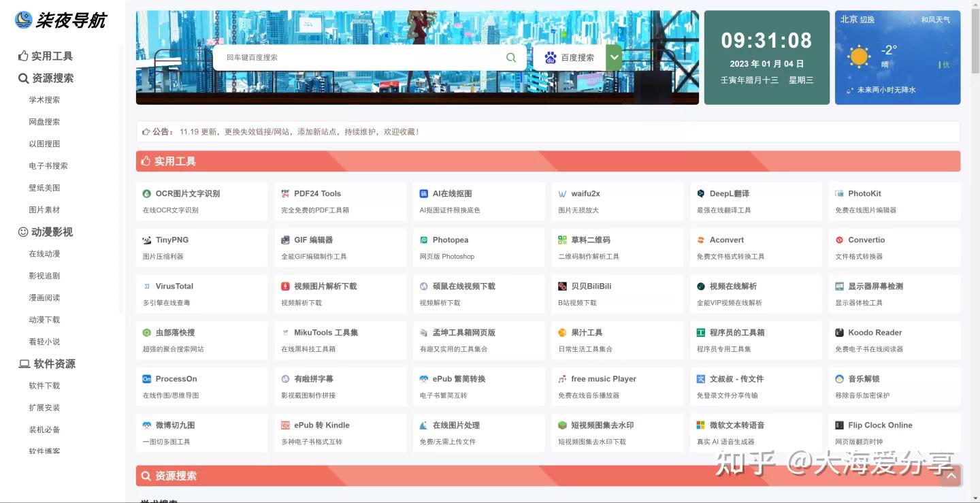Toggle the back-to-top arrow button
980x503 pixels.
950,476
